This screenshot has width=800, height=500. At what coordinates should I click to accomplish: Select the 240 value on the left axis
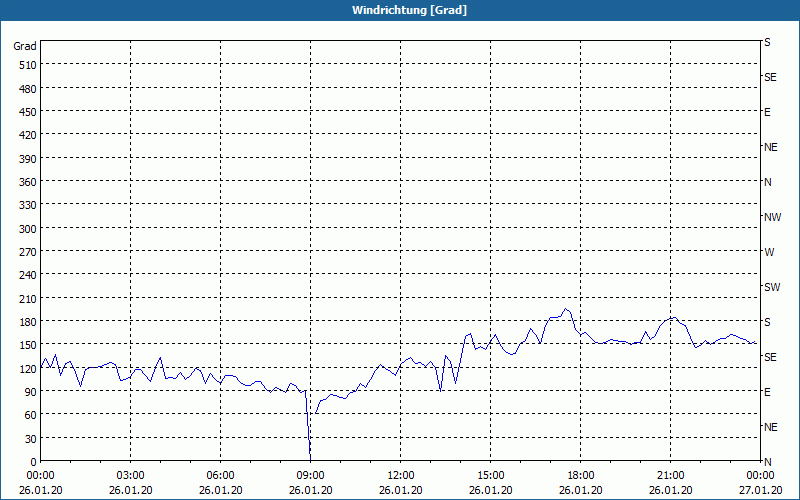28,275
